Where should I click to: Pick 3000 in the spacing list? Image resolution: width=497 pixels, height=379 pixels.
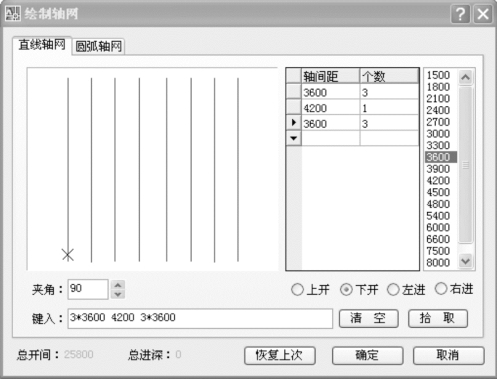(x=438, y=133)
